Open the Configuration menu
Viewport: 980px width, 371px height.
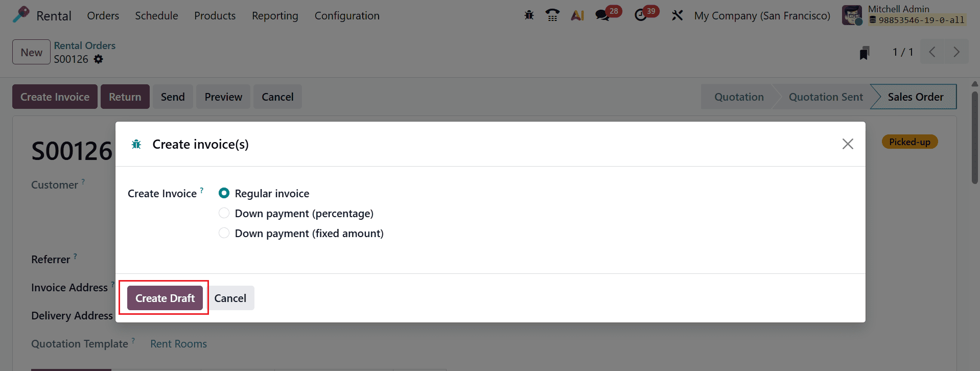click(x=347, y=15)
